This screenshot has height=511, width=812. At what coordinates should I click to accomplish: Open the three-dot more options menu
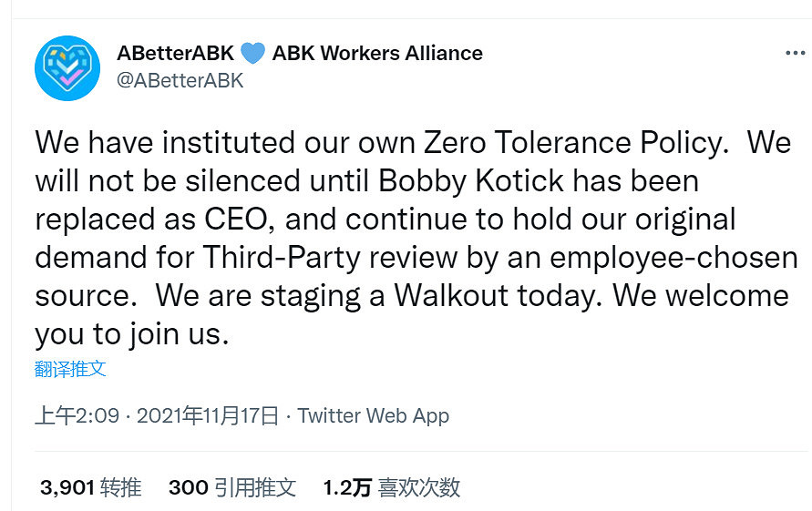(795, 53)
